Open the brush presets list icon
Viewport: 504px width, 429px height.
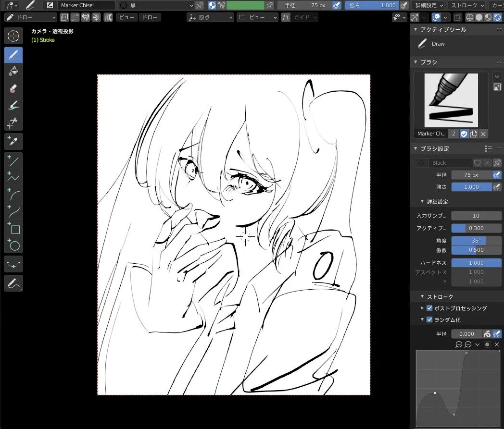coord(488,148)
